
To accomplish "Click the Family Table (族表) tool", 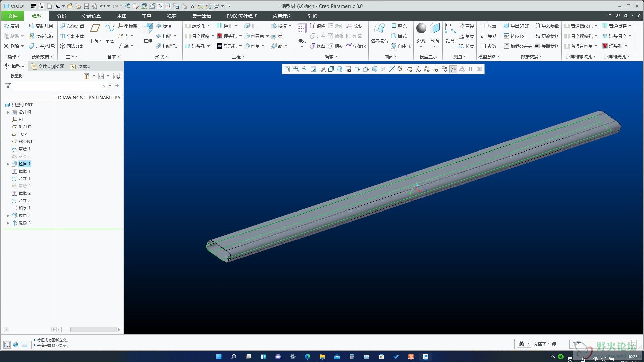I will click(x=489, y=26).
